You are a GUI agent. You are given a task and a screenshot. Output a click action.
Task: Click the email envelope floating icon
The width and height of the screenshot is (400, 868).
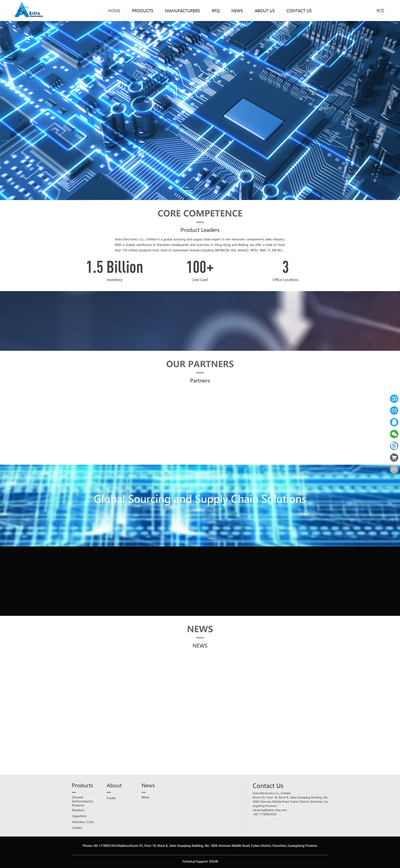tap(394, 410)
